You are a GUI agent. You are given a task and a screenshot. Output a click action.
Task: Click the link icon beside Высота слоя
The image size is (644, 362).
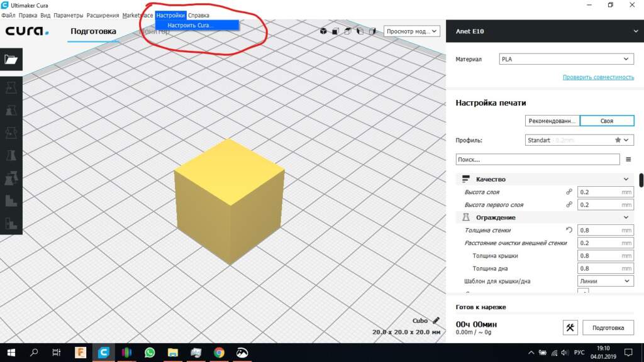(x=569, y=192)
